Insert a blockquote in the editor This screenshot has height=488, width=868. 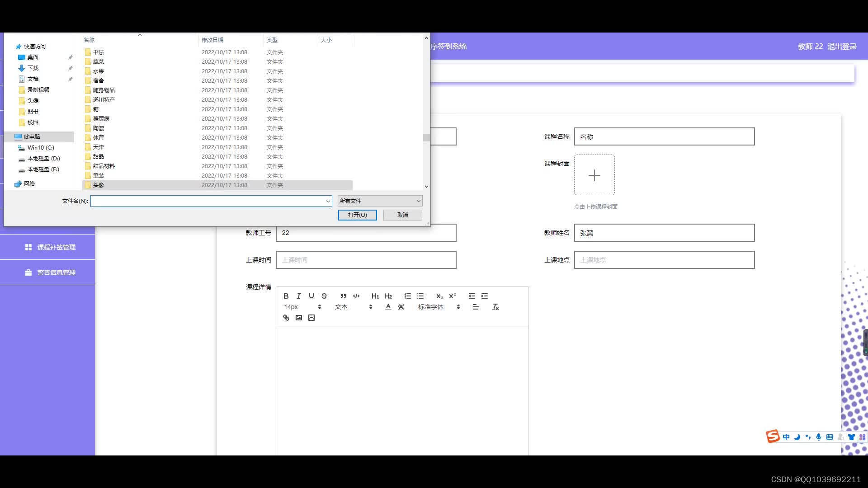click(344, 296)
